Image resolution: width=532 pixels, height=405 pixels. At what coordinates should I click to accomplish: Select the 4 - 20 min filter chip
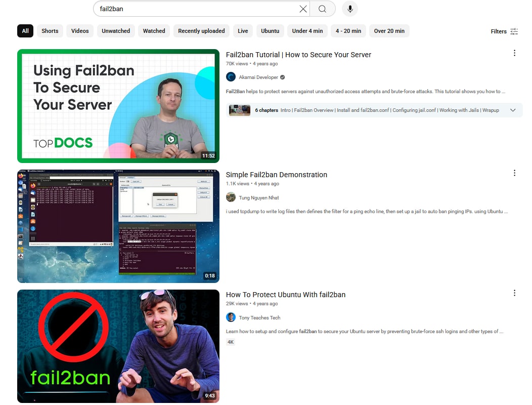tap(348, 31)
